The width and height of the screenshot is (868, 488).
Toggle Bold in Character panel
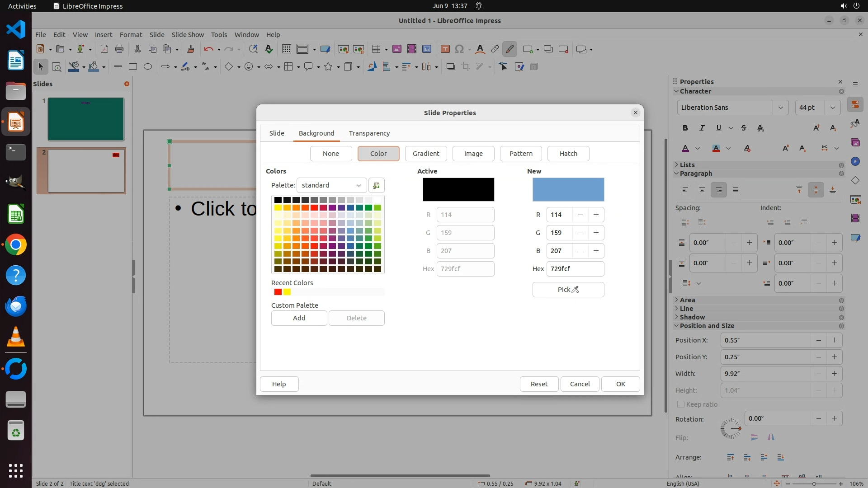click(x=685, y=128)
